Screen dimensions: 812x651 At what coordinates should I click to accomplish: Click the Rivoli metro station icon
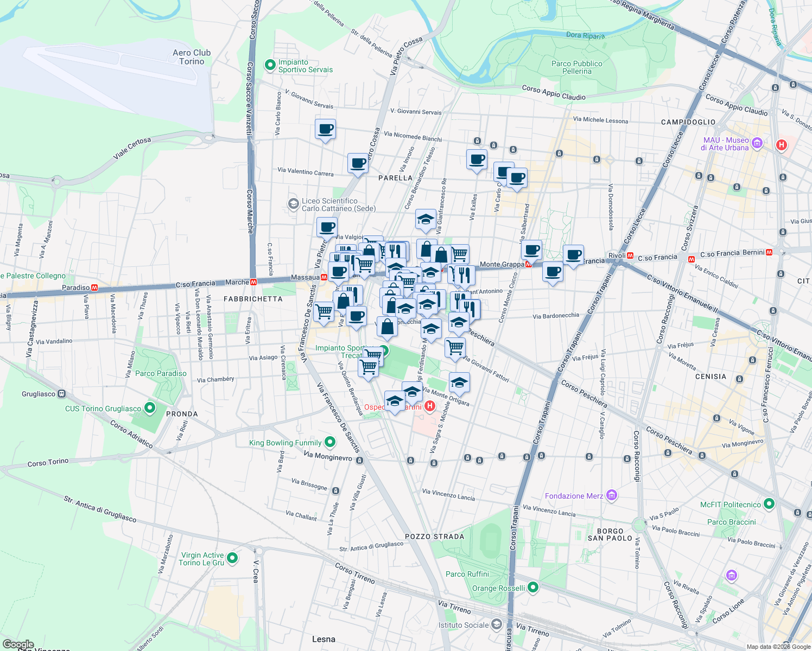(x=630, y=255)
